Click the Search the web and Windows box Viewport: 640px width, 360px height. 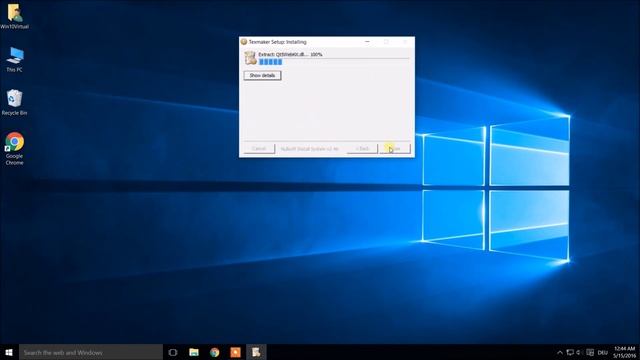91,352
